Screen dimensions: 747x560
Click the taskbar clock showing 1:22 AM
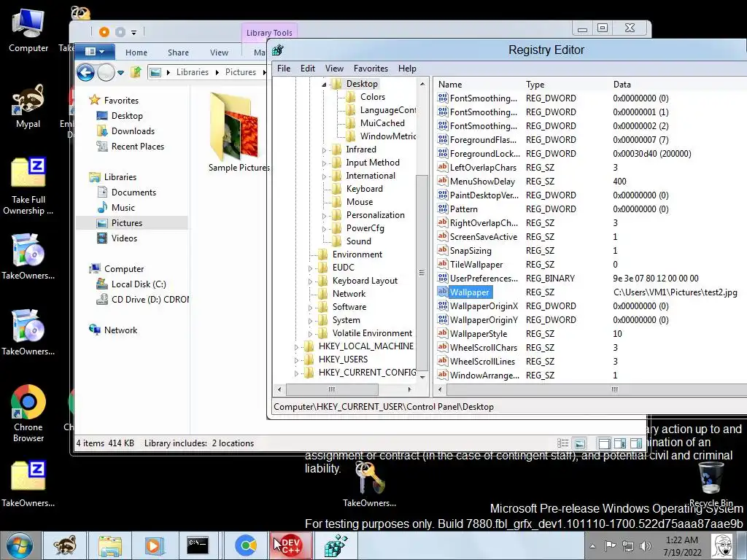point(682,546)
